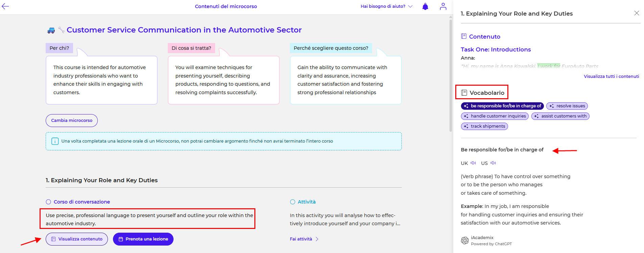The height and width of the screenshot is (253, 644).
Task: Click the ChatGPT logo near iAcademix
Action: point(465,240)
